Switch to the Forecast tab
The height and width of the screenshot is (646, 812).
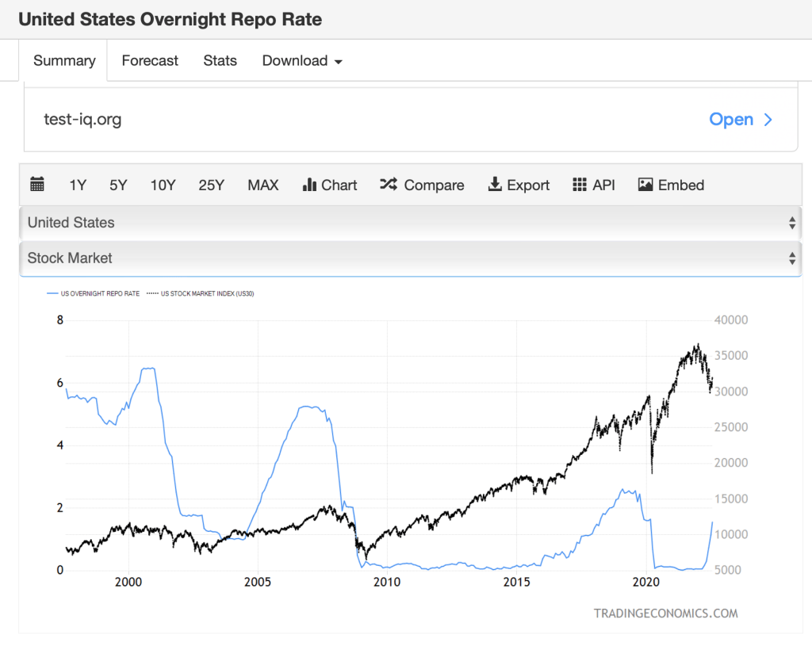point(150,61)
